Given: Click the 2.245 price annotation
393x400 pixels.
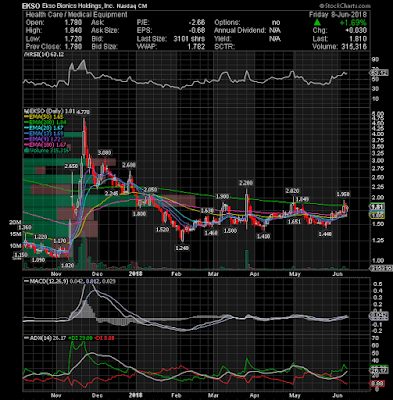Looking at the screenshot, I should pyautogui.click(x=111, y=193).
